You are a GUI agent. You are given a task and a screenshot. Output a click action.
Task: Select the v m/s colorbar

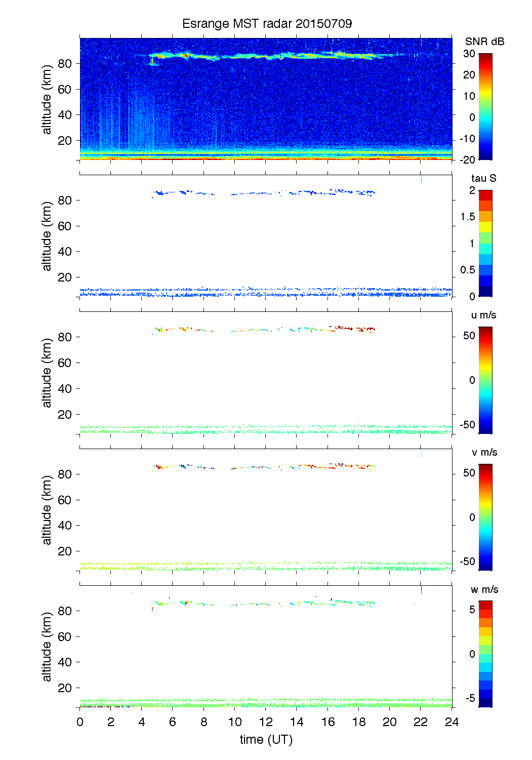485,517
